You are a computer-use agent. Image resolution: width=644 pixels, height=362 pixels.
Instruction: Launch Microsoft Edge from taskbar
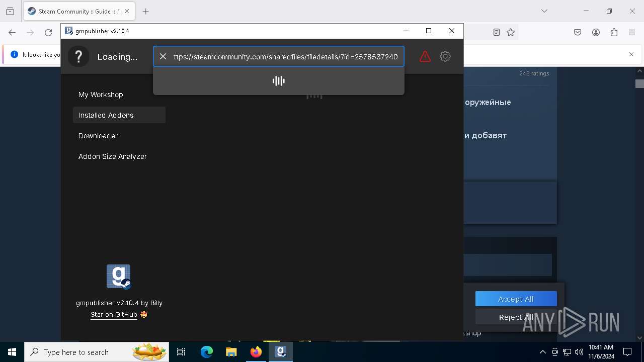[x=207, y=352]
